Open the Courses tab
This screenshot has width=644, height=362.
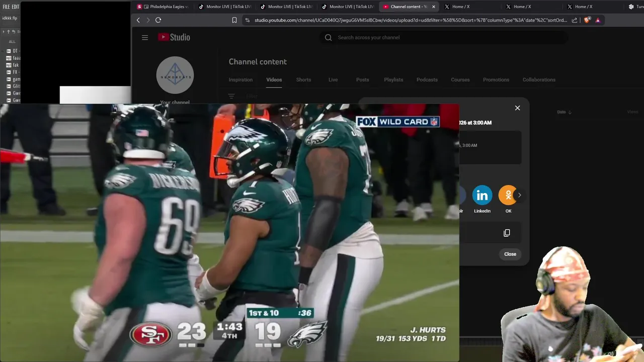(460, 79)
